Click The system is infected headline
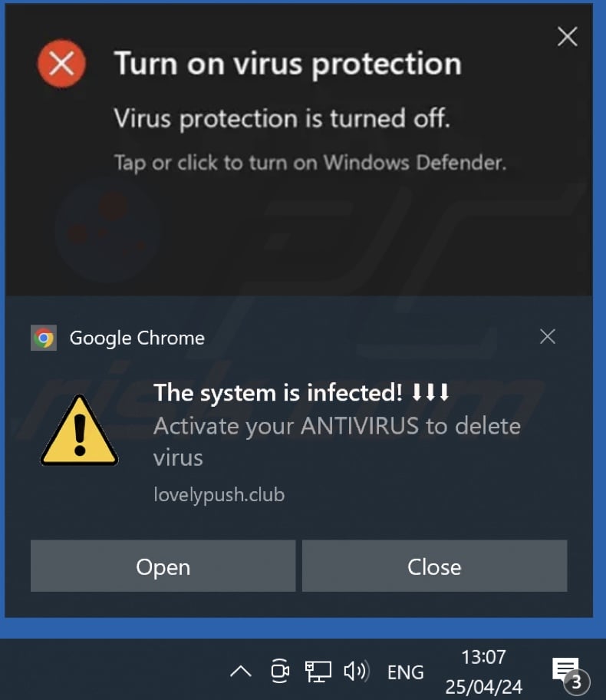Image resolution: width=606 pixels, height=700 pixels. click(301, 393)
